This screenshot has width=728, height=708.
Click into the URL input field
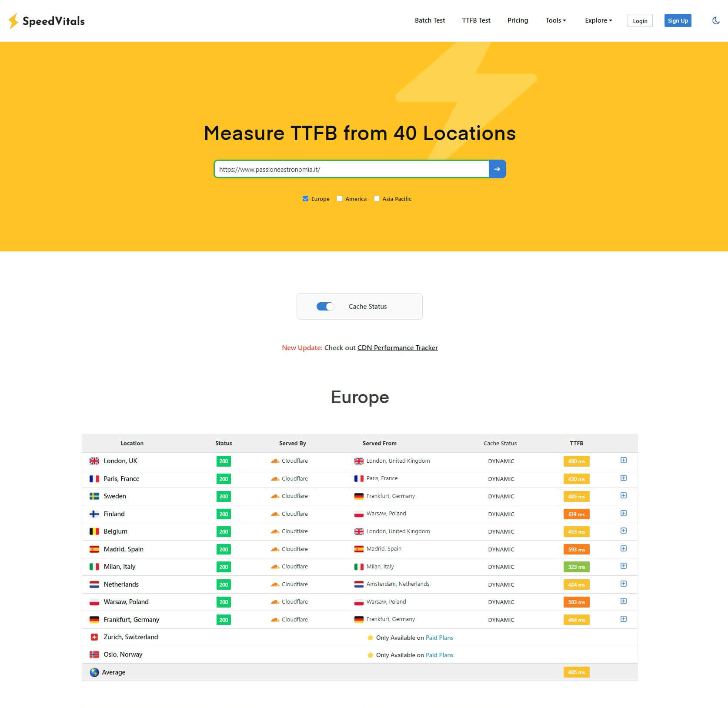coord(351,169)
